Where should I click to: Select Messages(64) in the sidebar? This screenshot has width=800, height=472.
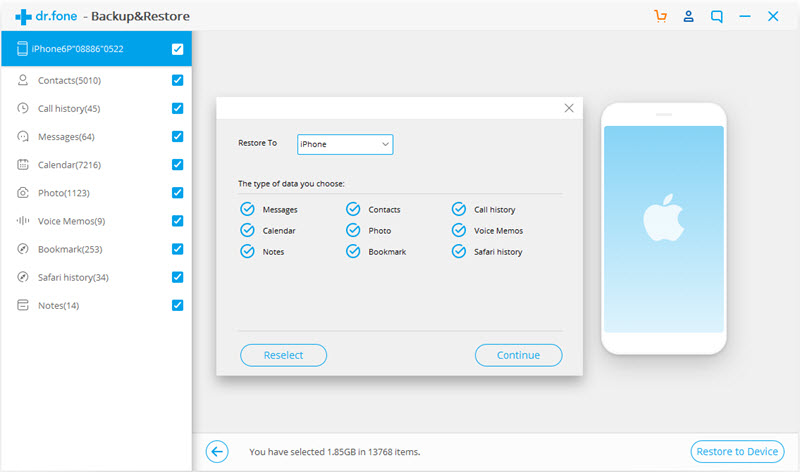click(x=66, y=137)
